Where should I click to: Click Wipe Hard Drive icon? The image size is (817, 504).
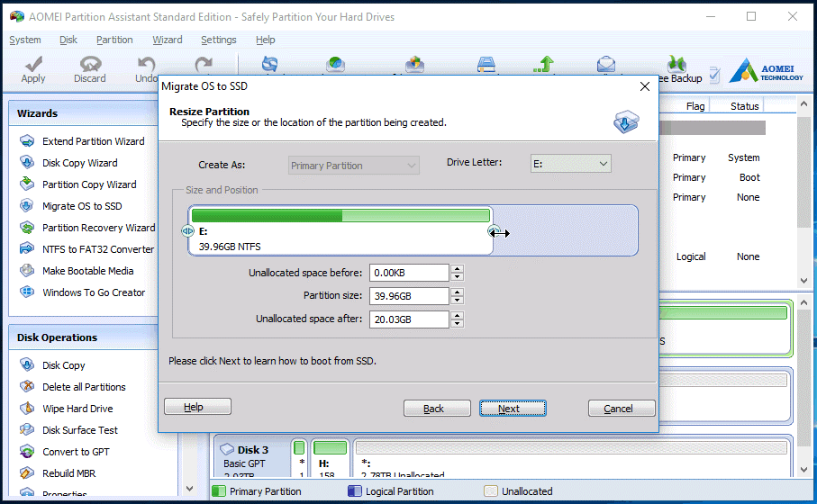[27, 409]
